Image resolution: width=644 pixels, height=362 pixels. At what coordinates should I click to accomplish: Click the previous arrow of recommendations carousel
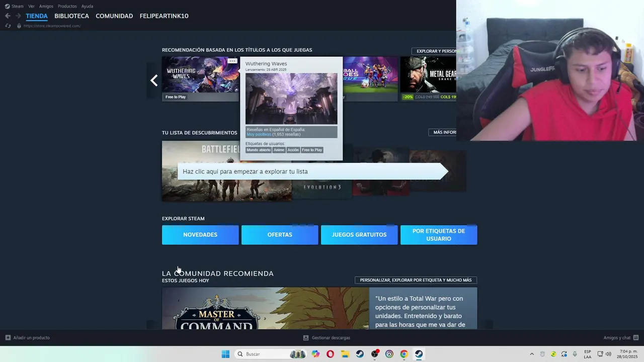coord(154,80)
